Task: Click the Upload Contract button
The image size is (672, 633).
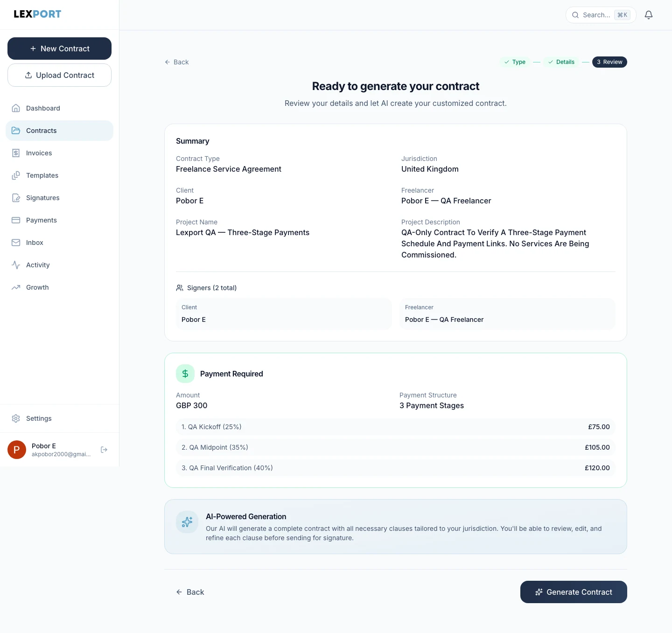Action: pyautogui.click(x=59, y=75)
